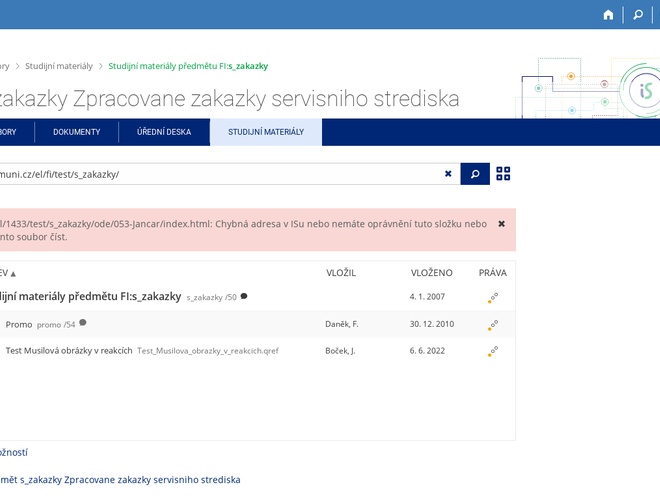Open comment bubble next to Promo
The width and height of the screenshot is (660, 500).
83,323
